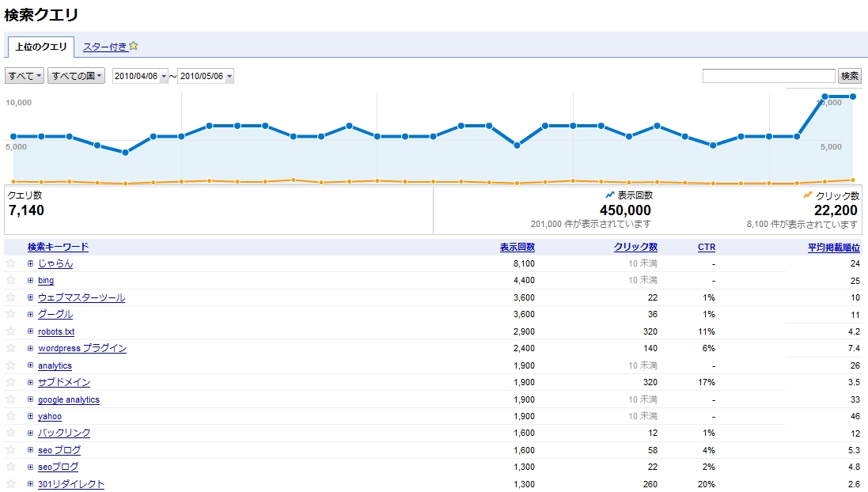The image size is (868, 492).
Task: Star the グーグル query row
Action: 10,314
